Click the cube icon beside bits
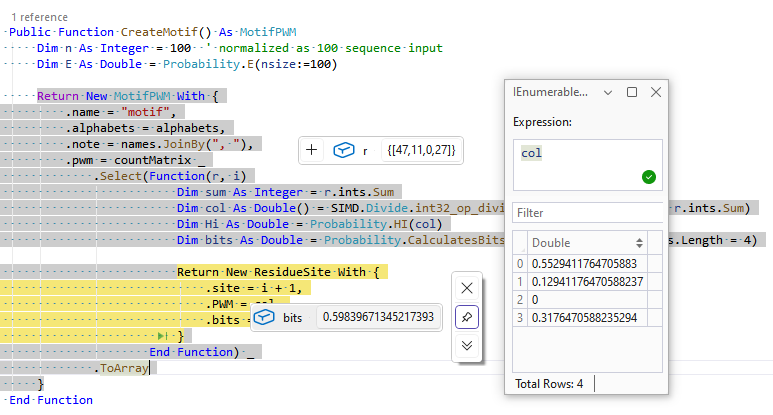773x415 pixels. point(263,317)
